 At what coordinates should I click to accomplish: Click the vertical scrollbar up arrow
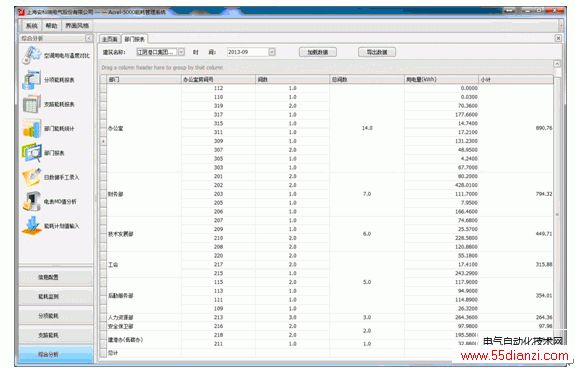pyautogui.click(x=557, y=64)
